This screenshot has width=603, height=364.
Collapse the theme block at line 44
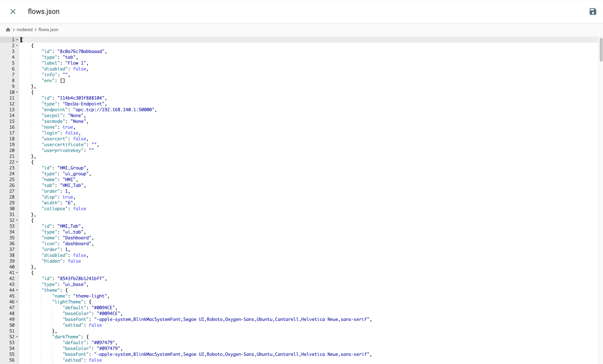click(x=17, y=290)
